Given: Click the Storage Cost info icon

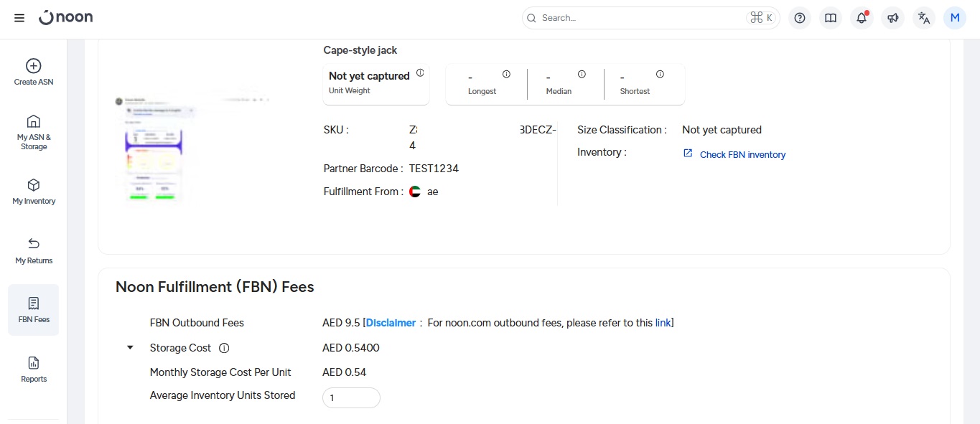Looking at the screenshot, I should [224, 348].
